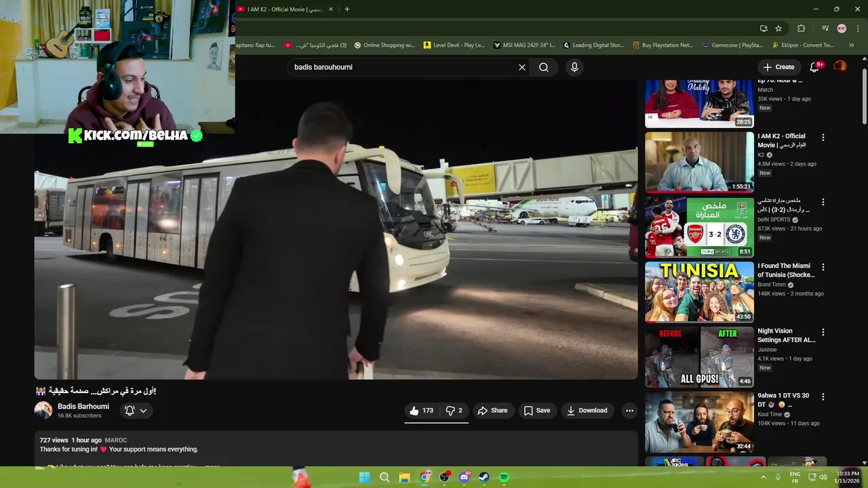868x488 pixels.
Task: Play Night Vision ALL GPUS thumbnail
Action: [x=699, y=357]
